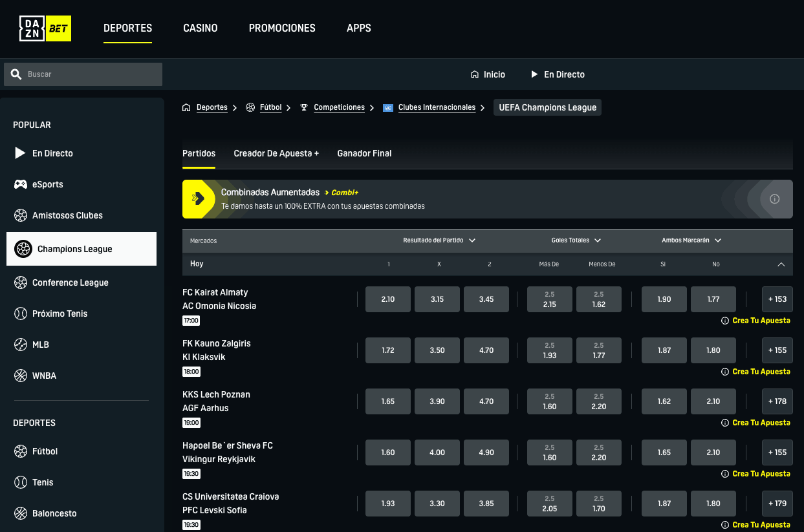Click the Buscar search field

click(83, 74)
